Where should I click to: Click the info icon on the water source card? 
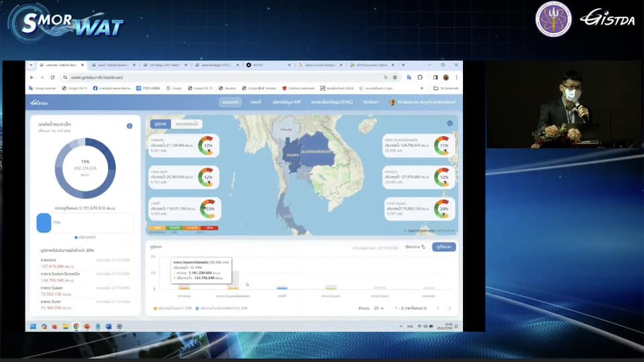[129, 126]
